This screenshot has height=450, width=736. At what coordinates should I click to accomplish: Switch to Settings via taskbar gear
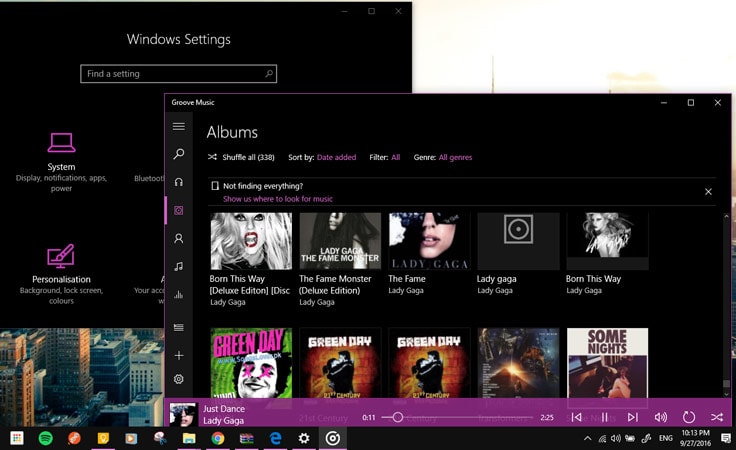tap(304, 438)
